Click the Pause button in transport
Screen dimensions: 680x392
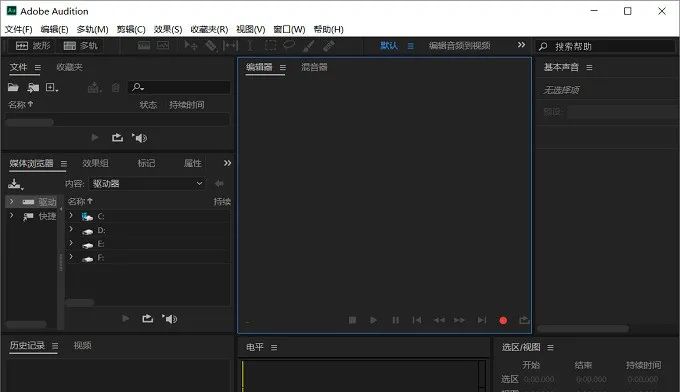pos(396,320)
